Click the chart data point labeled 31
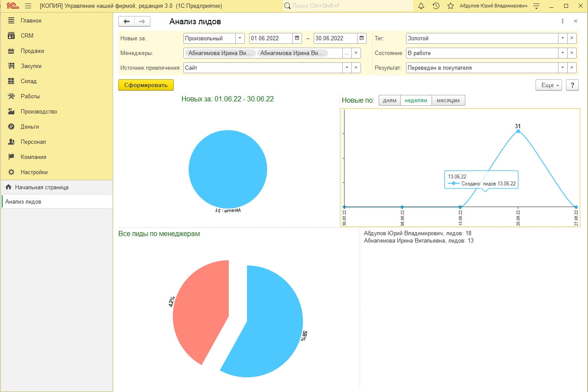The image size is (588, 392). 518,131
